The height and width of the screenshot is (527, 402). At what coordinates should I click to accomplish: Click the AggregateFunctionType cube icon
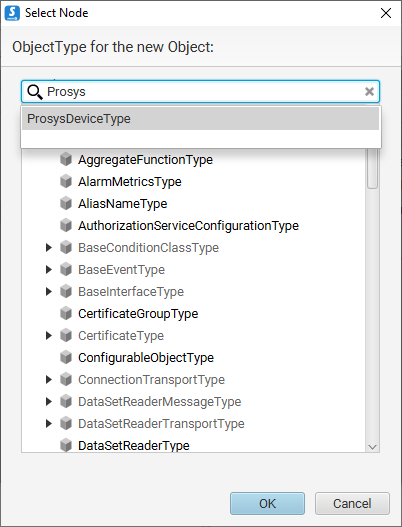coord(66,159)
